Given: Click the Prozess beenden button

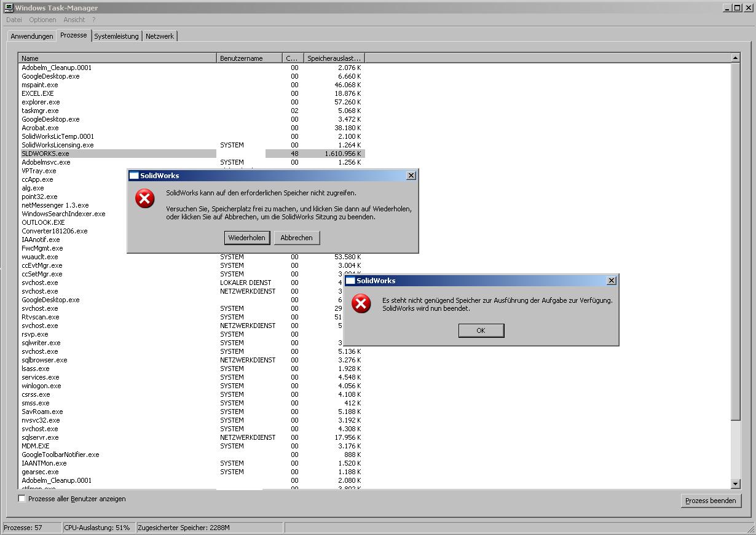Looking at the screenshot, I should click(x=711, y=501).
